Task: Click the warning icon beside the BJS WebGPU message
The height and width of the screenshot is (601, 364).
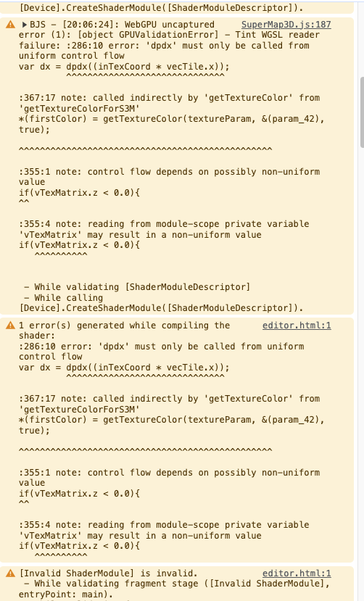Action: tap(10, 25)
